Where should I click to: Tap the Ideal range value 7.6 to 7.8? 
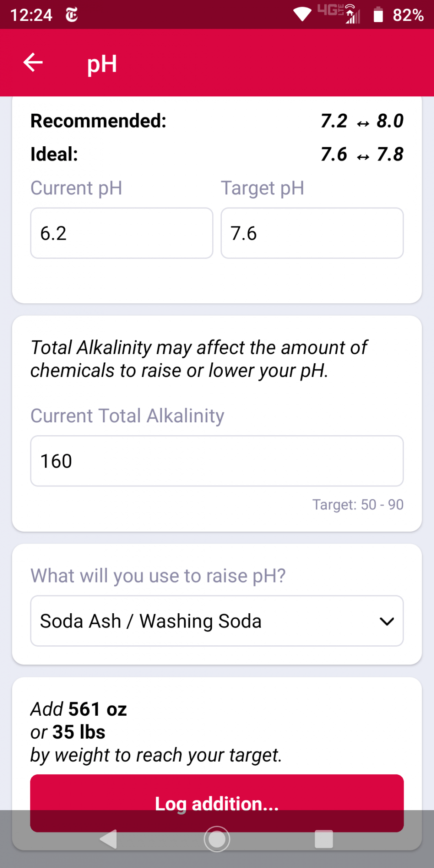[362, 154]
